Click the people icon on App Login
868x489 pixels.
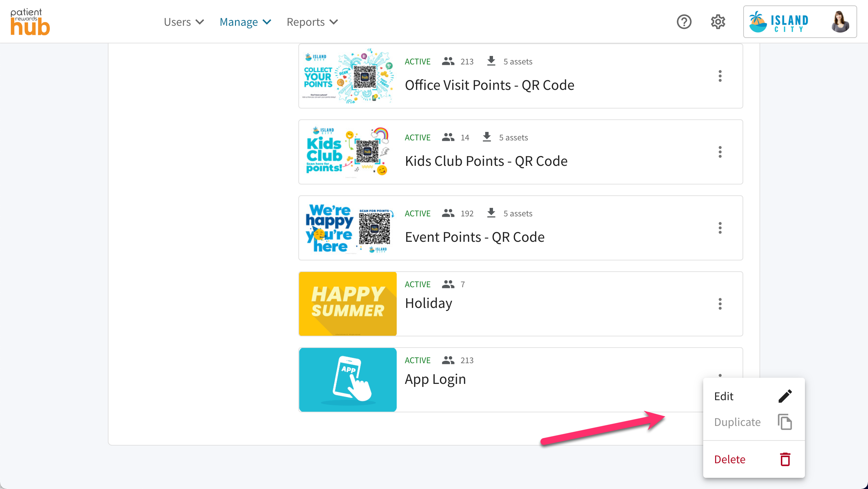point(448,360)
